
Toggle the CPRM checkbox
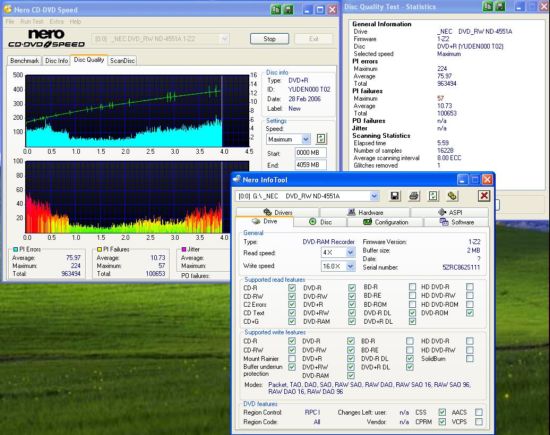click(x=442, y=422)
